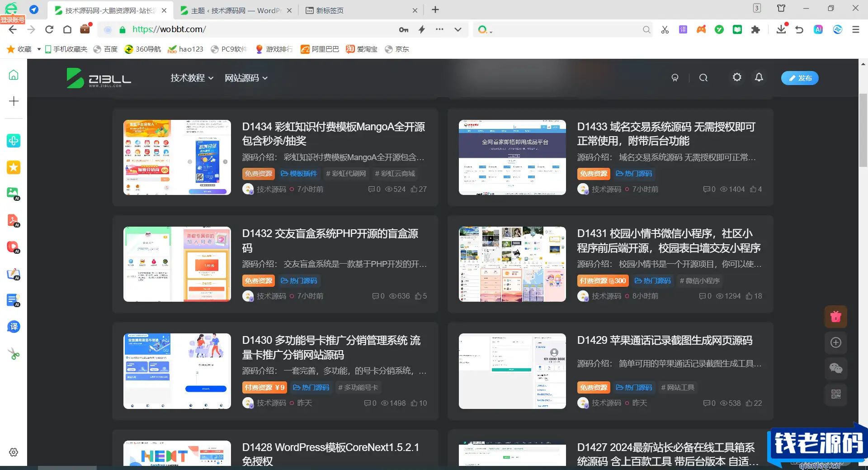The image size is (868, 470).
Task: Click the floating WeChat icon
Action: coord(836,368)
